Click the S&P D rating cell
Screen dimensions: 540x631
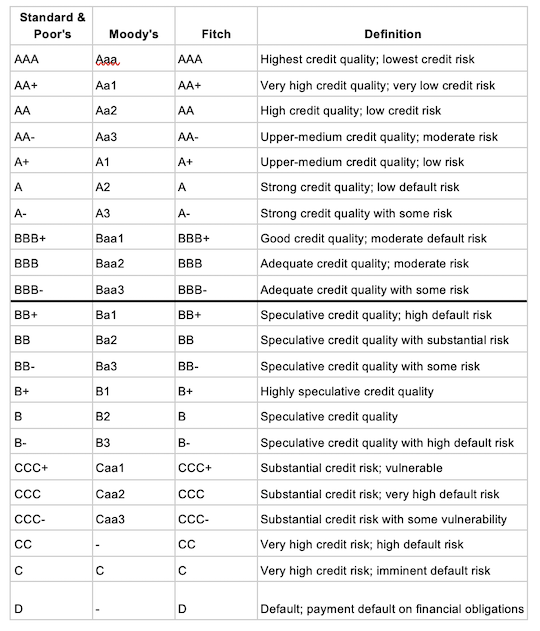52,601
